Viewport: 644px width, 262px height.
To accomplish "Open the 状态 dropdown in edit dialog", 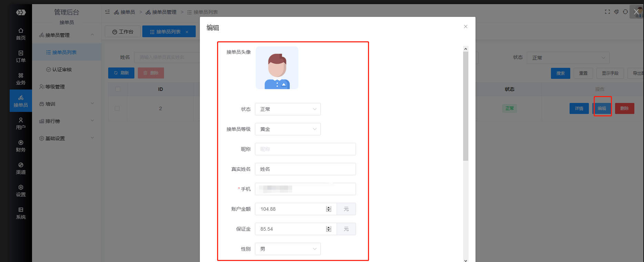I will pyautogui.click(x=288, y=109).
